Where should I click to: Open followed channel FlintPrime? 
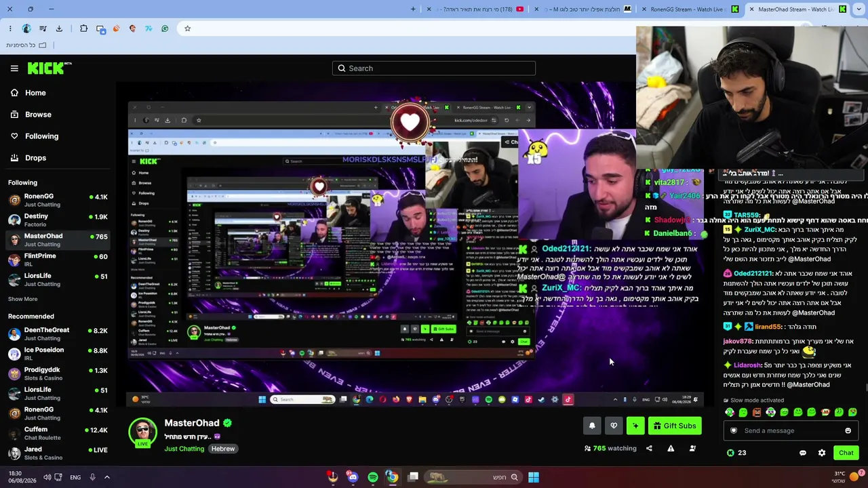(x=58, y=260)
